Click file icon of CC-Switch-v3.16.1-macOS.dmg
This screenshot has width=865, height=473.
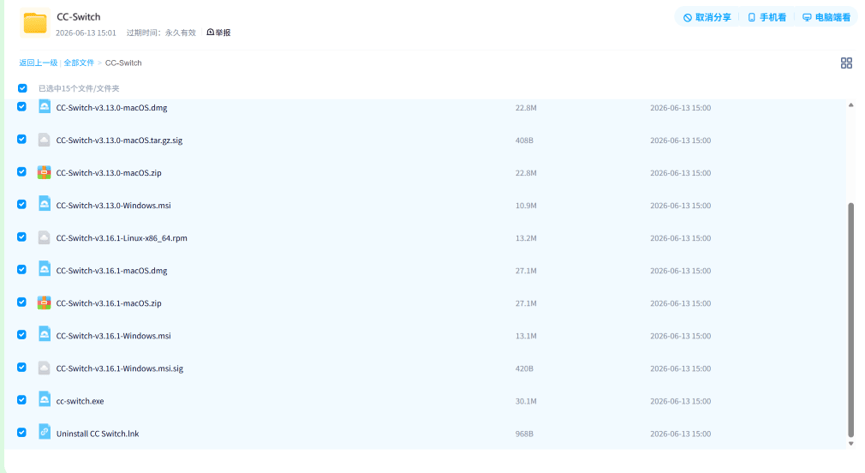point(44,270)
